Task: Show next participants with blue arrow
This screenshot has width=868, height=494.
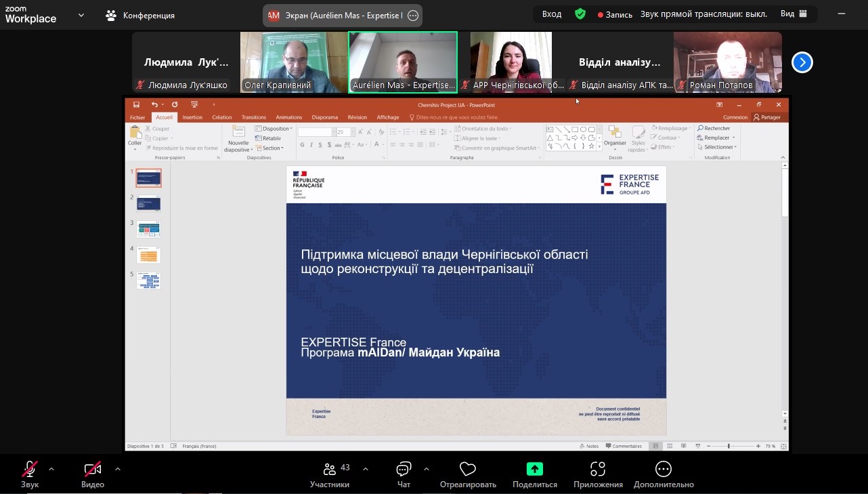Action: point(802,62)
